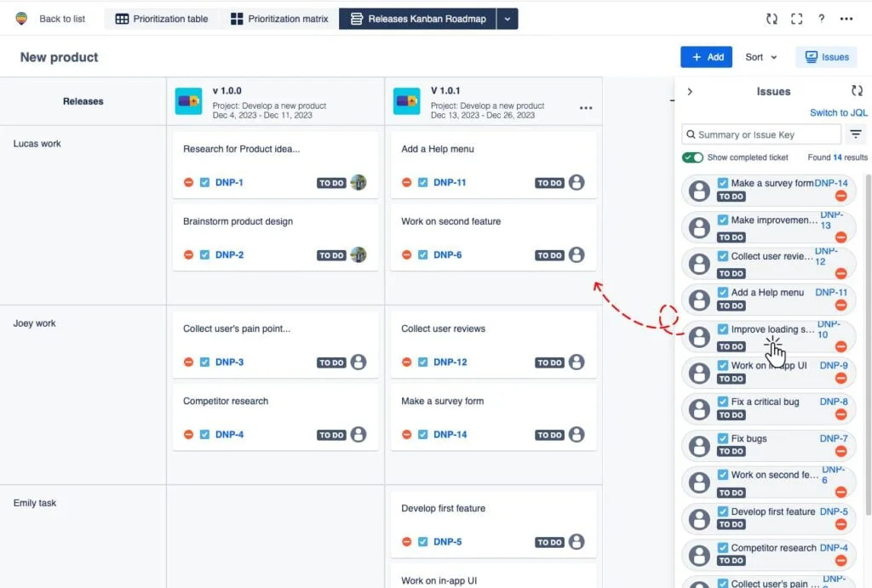This screenshot has height=588, width=872.
Task: Click unassigned avatar on DNP-3 card
Action: [x=359, y=362]
